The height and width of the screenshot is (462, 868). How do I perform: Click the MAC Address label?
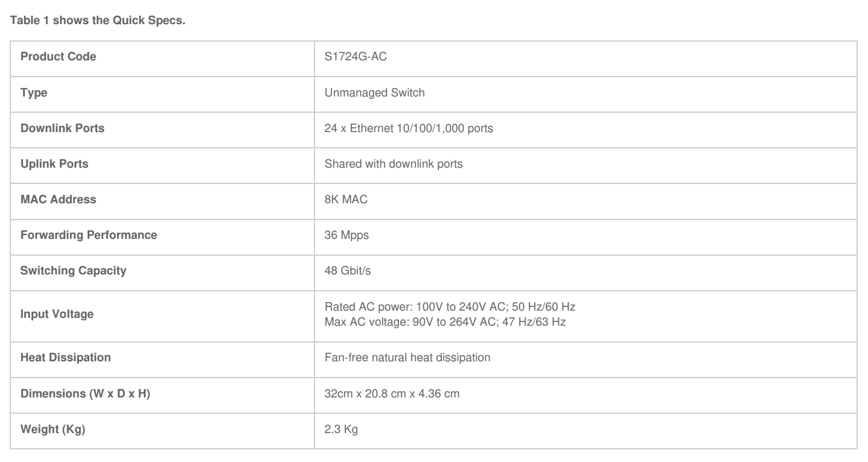pos(58,200)
